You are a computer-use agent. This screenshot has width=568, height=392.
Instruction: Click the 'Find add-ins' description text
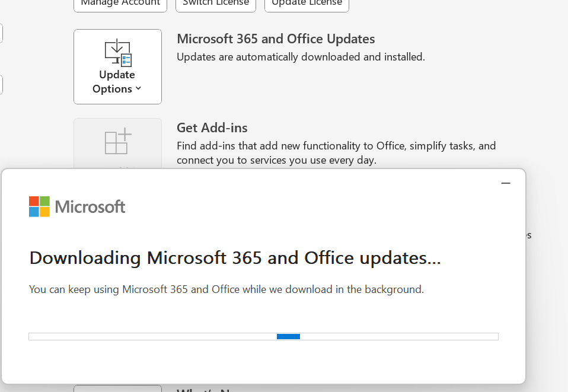click(336, 152)
